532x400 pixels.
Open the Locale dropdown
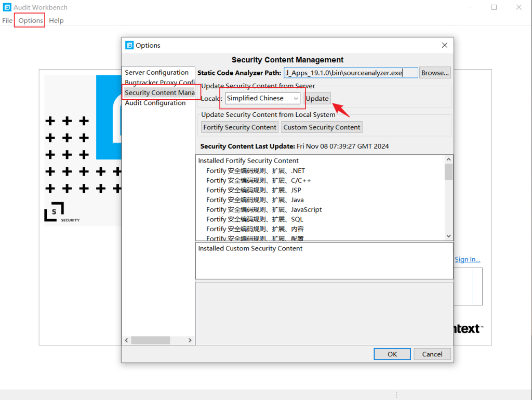point(262,98)
